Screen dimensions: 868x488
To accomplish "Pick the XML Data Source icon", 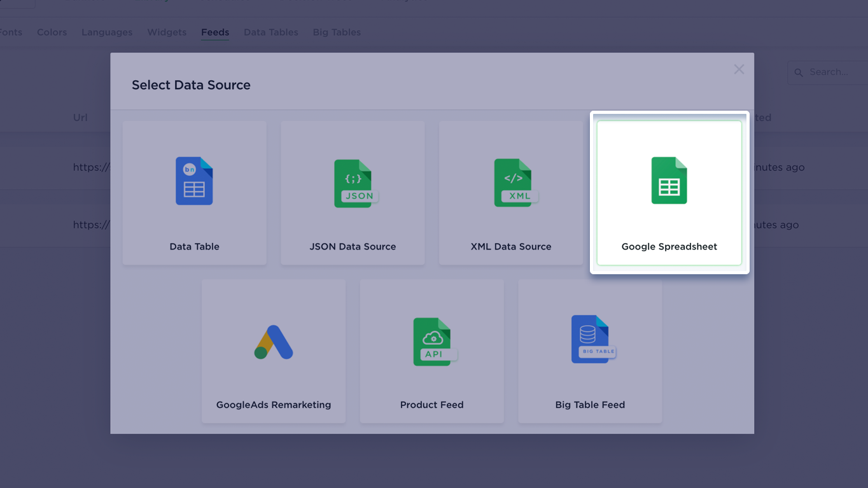I will coord(515,183).
